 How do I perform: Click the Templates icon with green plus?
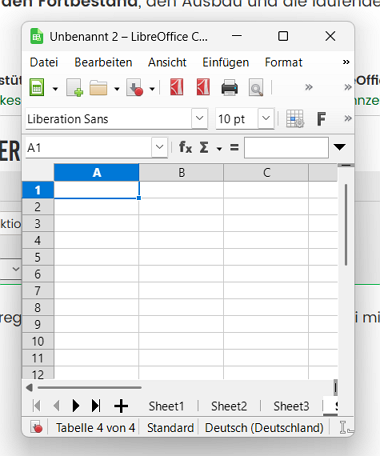pos(74,88)
